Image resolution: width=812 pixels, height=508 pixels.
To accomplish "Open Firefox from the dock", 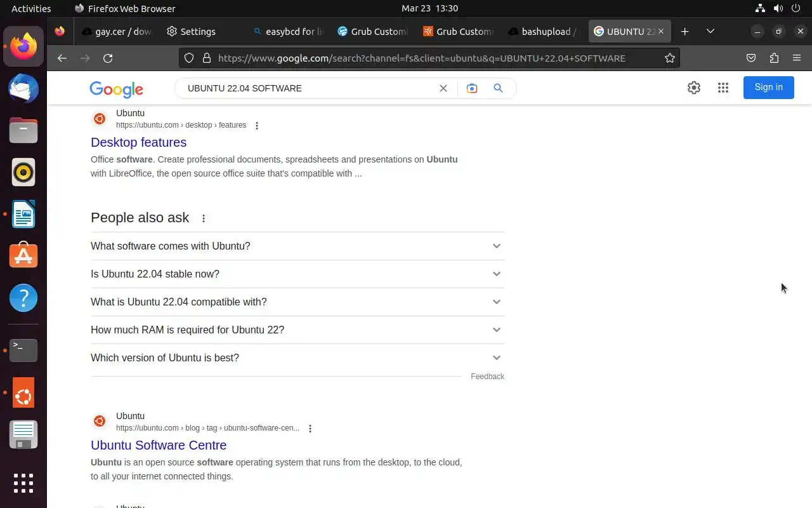I will tap(23, 46).
